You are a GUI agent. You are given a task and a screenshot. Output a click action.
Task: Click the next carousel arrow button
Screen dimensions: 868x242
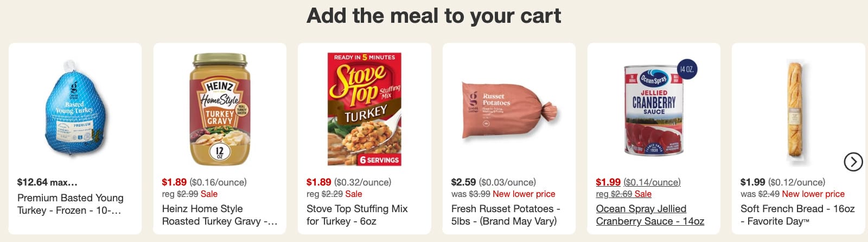(x=853, y=162)
